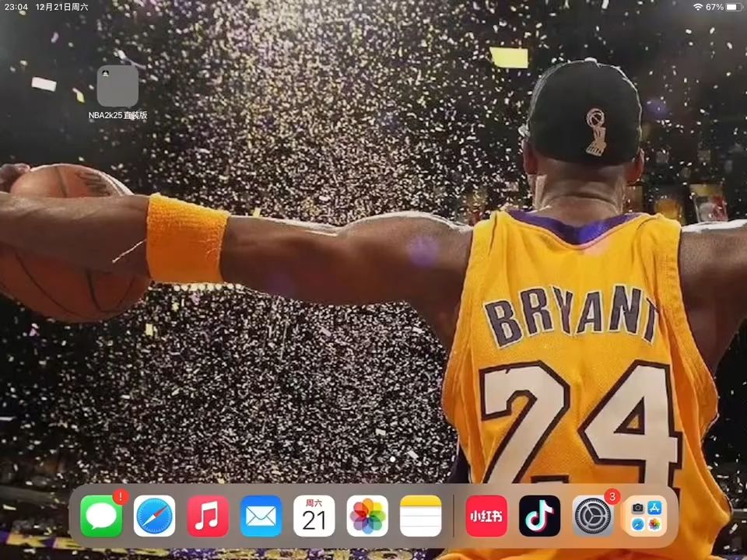Open the NBA2k25 直装版 app icon
The width and height of the screenshot is (747, 560).
click(x=117, y=86)
